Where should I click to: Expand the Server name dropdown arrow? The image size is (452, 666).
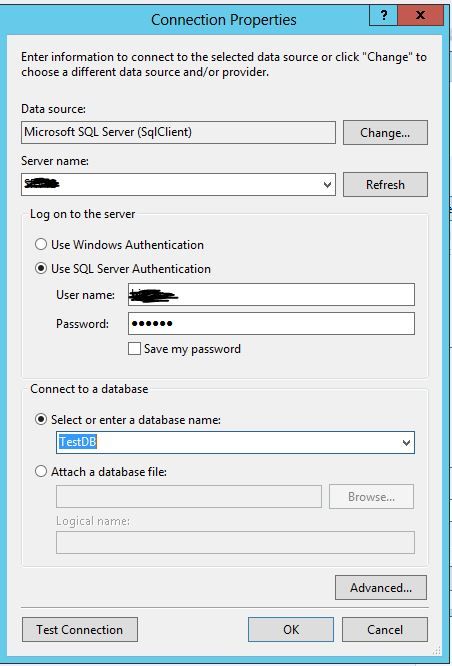[x=327, y=185]
